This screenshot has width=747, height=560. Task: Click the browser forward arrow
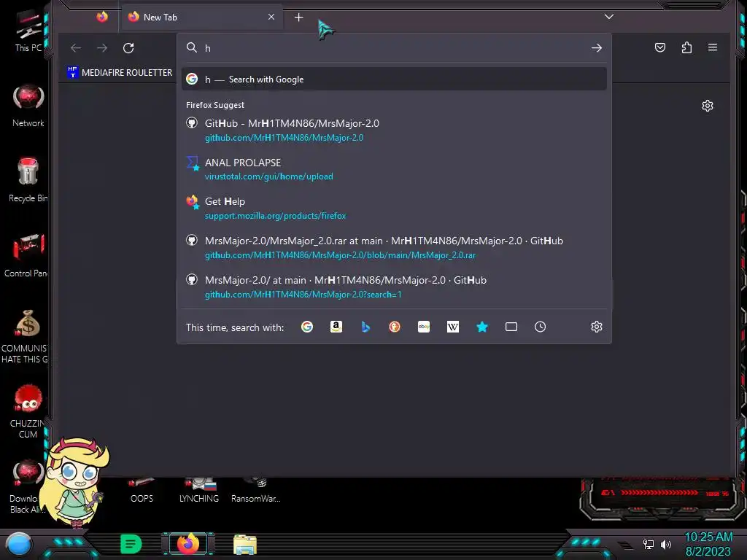pyautogui.click(x=102, y=48)
